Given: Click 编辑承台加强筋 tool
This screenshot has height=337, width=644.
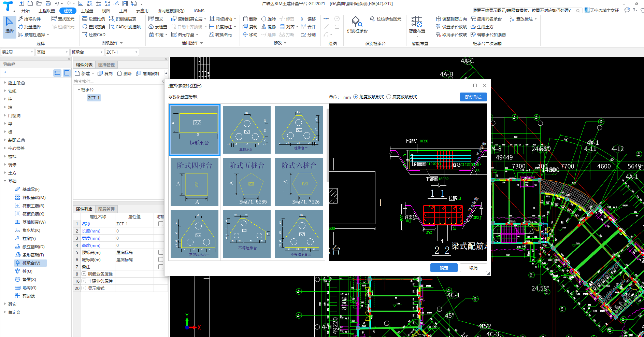Looking at the screenshot, I should tap(488, 34).
